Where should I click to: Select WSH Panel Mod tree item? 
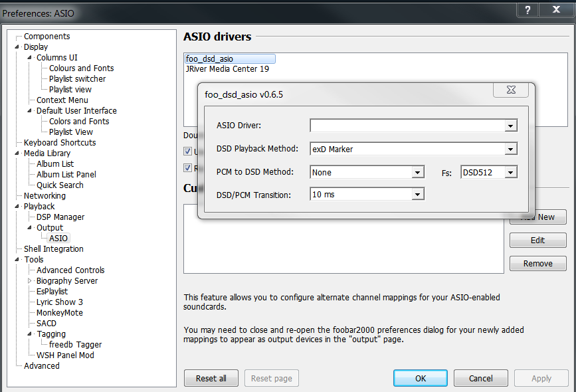tap(65, 355)
